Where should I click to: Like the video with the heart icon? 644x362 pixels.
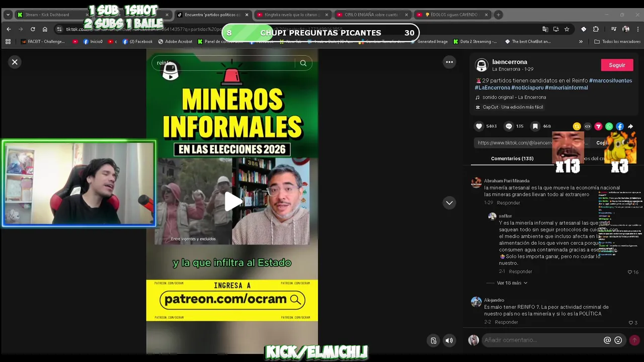tap(479, 126)
